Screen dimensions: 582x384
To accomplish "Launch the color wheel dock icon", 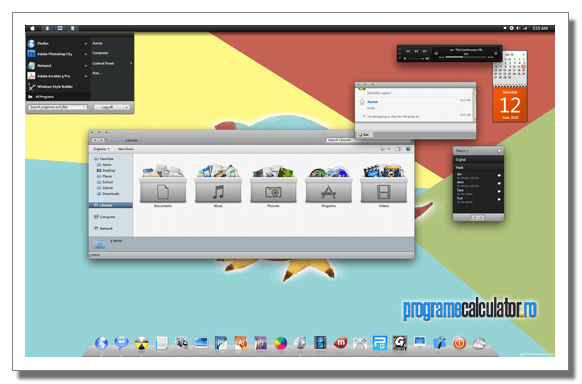I will point(281,343).
